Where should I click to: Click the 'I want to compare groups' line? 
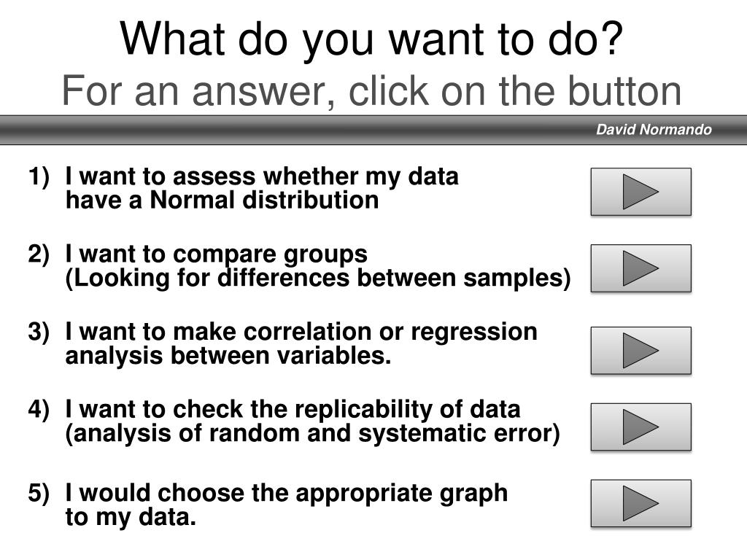(x=216, y=254)
